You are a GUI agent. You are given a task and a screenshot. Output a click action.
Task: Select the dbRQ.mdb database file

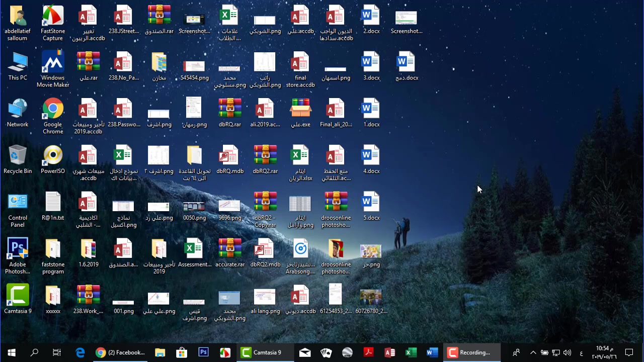pyautogui.click(x=230, y=160)
